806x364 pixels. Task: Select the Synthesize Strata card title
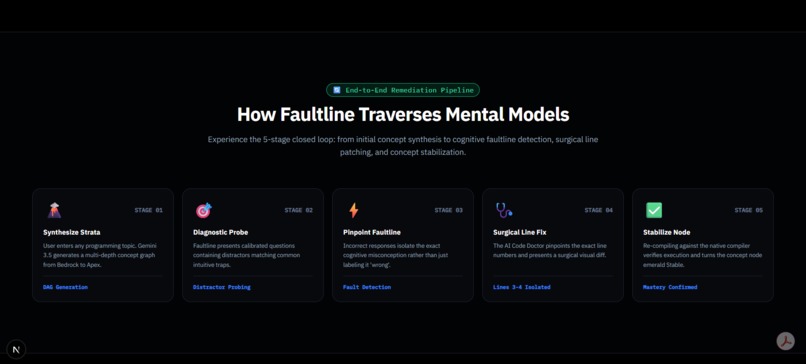(x=71, y=232)
